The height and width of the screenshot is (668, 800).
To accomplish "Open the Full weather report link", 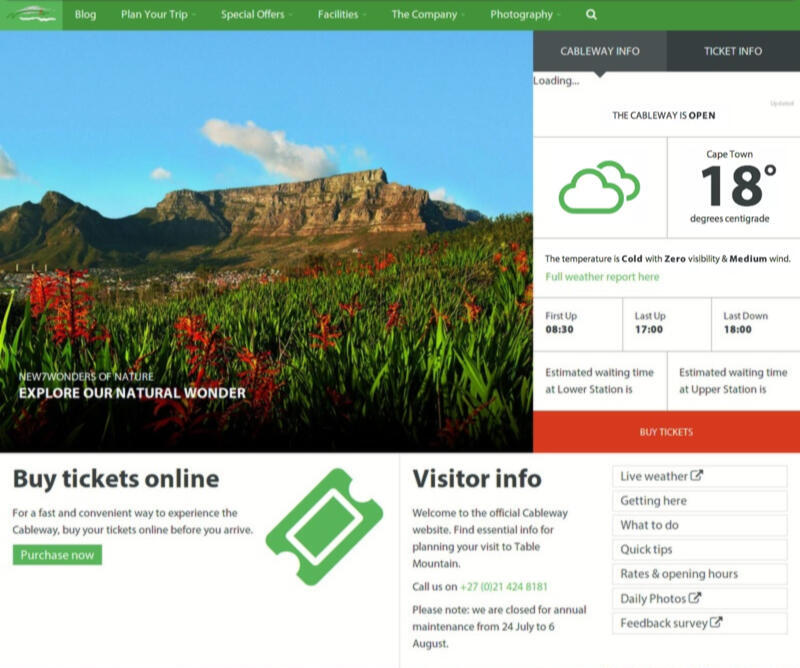I will (602, 277).
